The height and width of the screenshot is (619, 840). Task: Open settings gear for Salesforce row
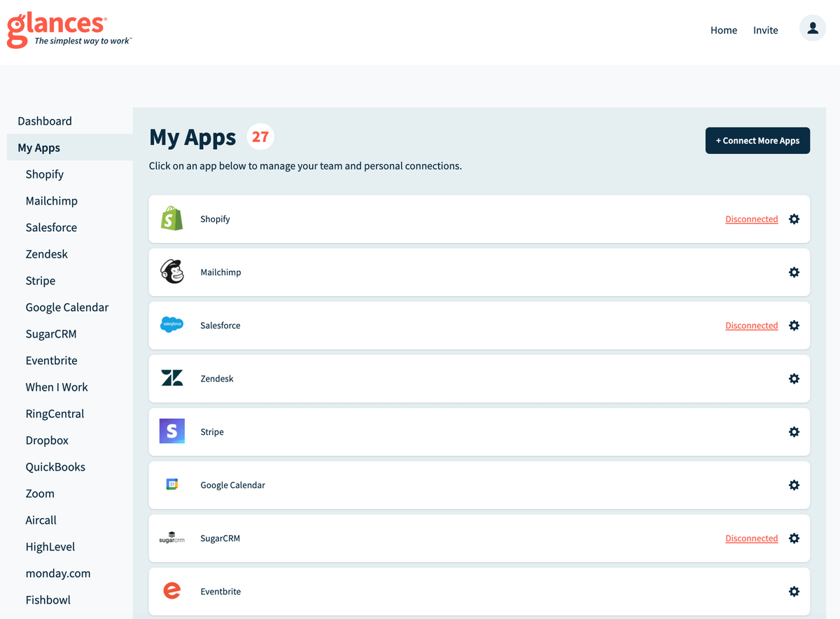click(794, 326)
